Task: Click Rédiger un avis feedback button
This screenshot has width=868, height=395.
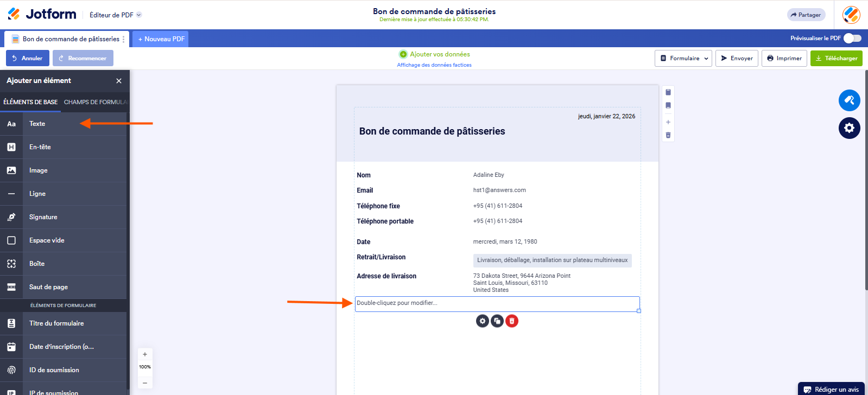Action: point(831,389)
